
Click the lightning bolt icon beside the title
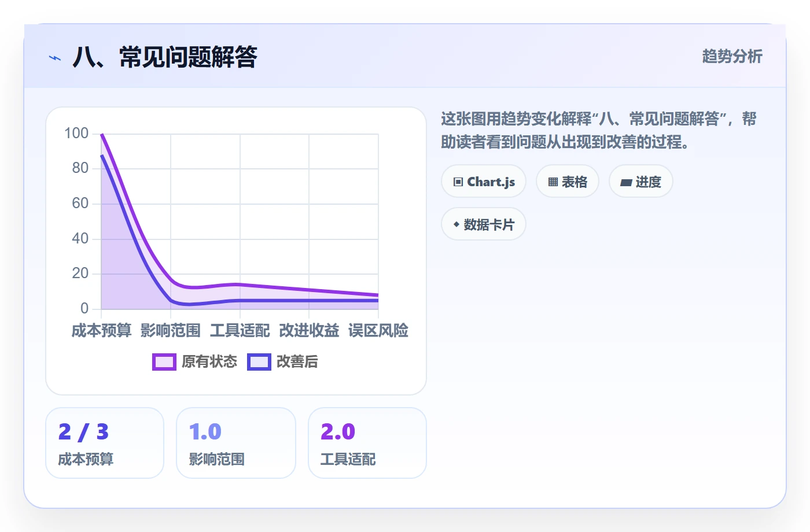point(55,58)
